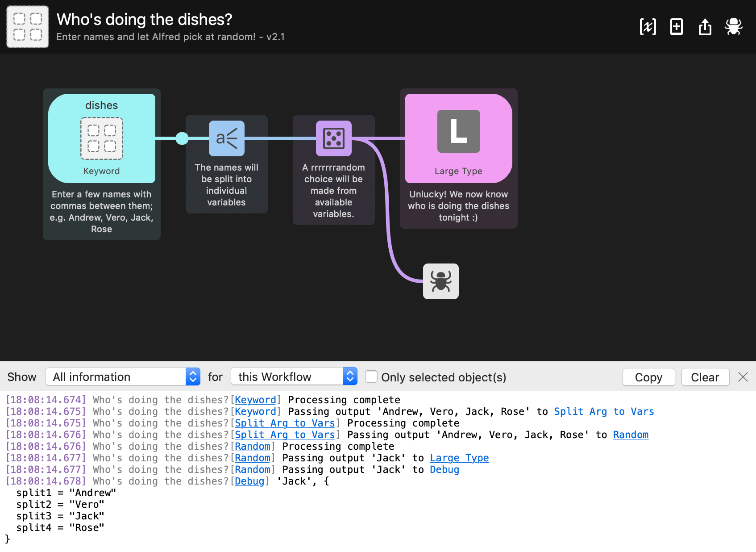This screenshot has width=756, height=552.
Task: Select the Debug node on the canvas
Action: pyautogui.click(x=440, y=281)
